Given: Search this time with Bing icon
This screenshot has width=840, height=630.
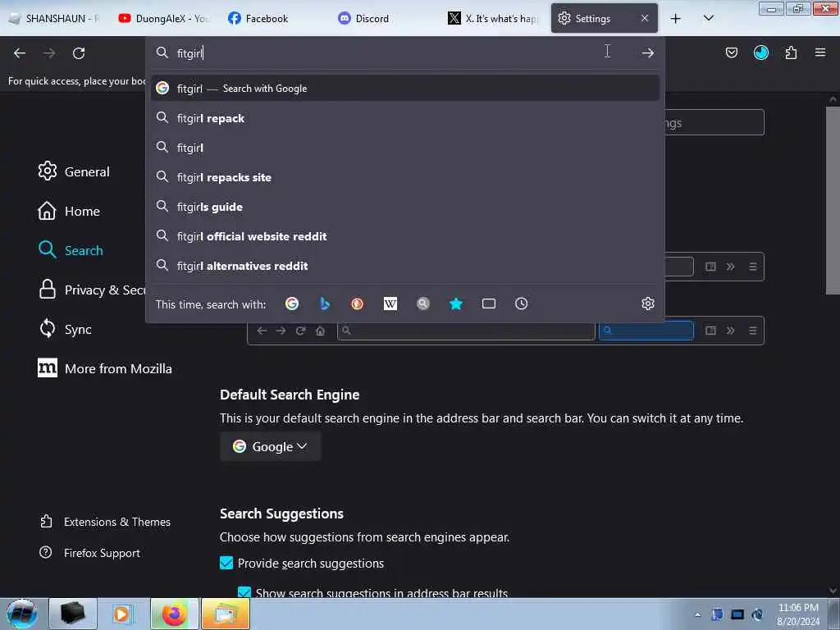Looking at the screenshot, I should 325,304.
